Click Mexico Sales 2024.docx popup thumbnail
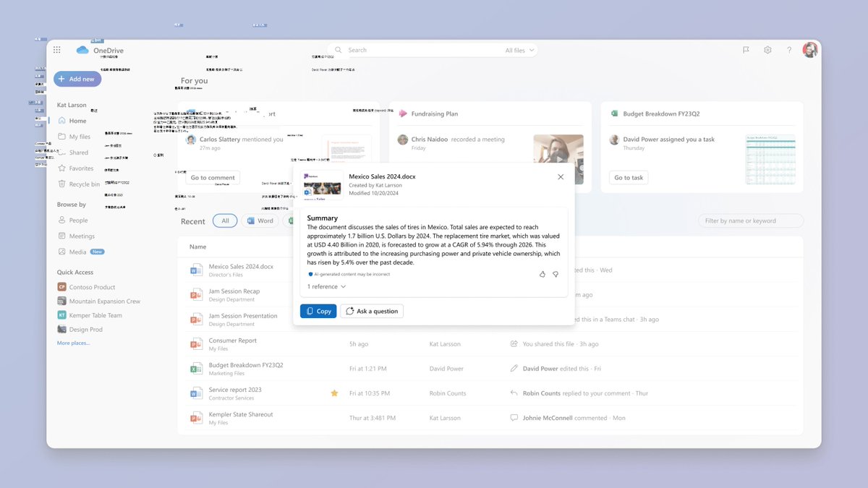The height and width of the screenshot is (488, 868). coord(322,184)
